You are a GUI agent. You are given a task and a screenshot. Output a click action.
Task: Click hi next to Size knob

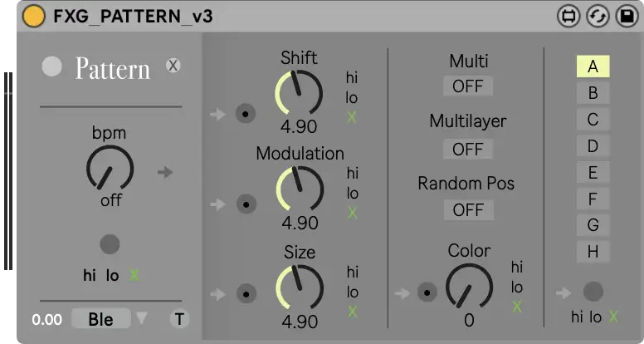coord(353,272)
